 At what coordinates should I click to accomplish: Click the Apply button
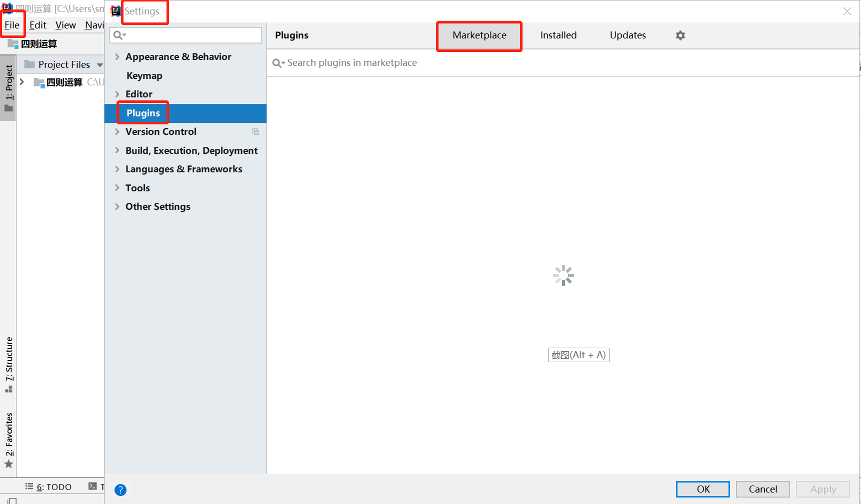click(823, 489)
